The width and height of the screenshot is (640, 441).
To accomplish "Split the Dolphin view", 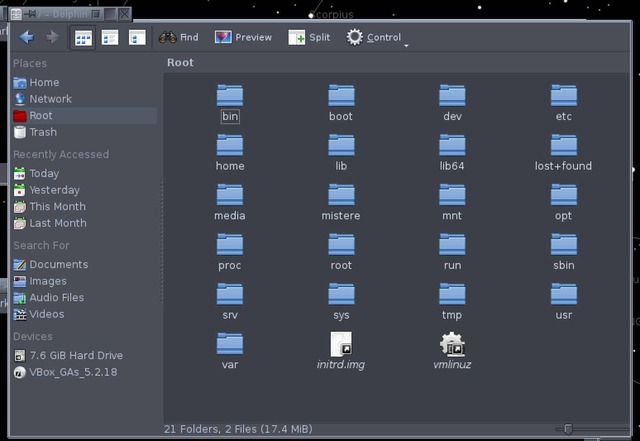I will 309,38.
